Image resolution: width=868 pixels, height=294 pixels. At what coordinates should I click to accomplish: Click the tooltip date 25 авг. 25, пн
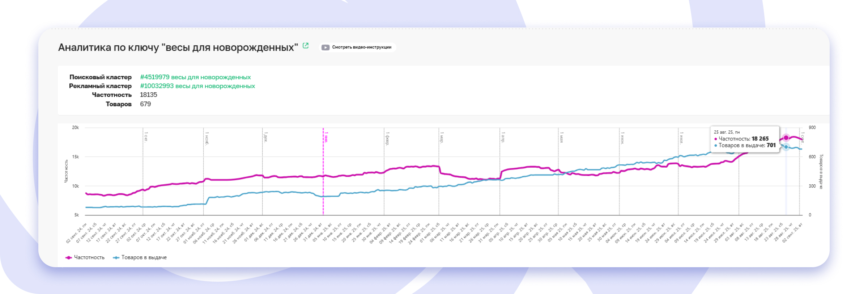[x=727, y=132]
